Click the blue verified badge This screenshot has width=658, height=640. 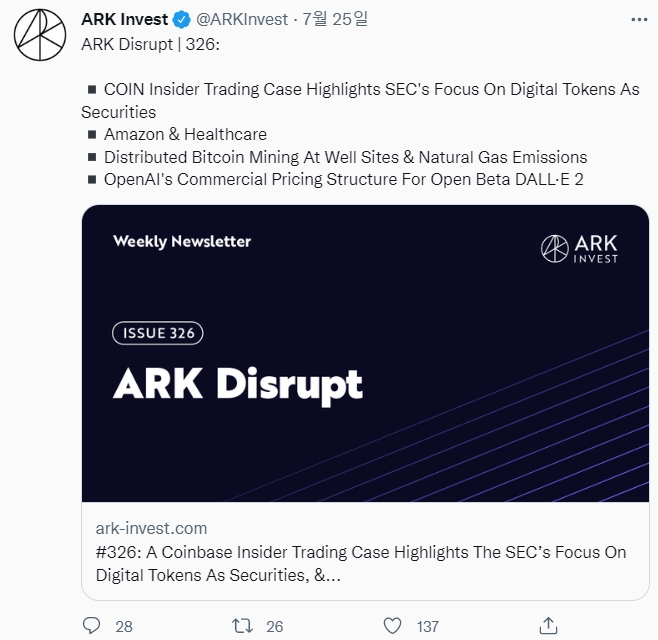coord(181,19)
